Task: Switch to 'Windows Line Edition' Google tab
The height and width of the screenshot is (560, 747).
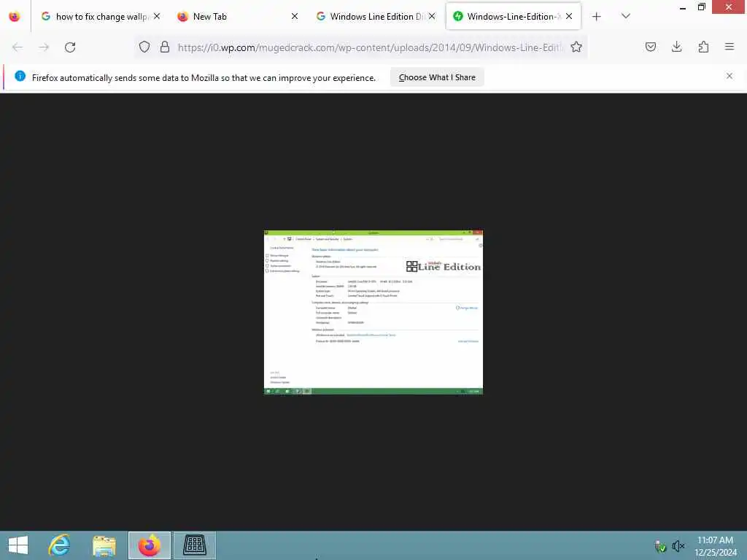Action: click(x=375, y=16)
